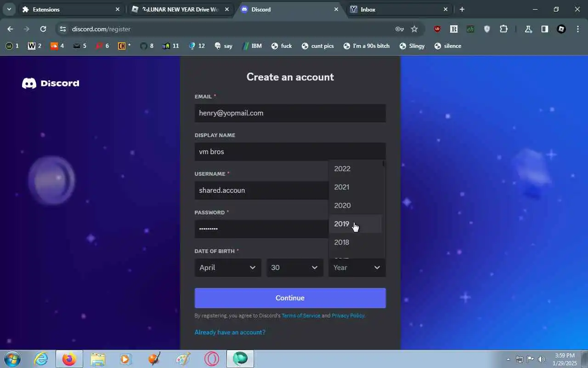Show hidden system tray icons
The image size is (588, 368).
(x=508, y=359)
